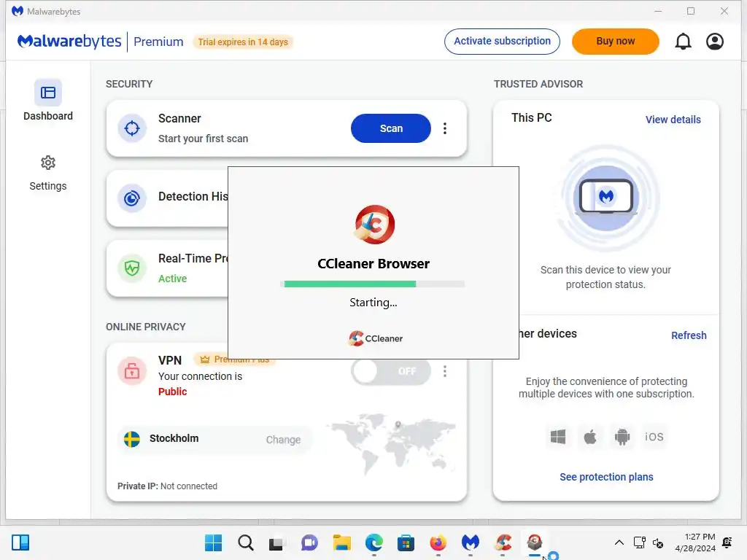Screen dimensions: 747x560
Task: Select the Android platform icon
Action: click(x=622, y=437)
